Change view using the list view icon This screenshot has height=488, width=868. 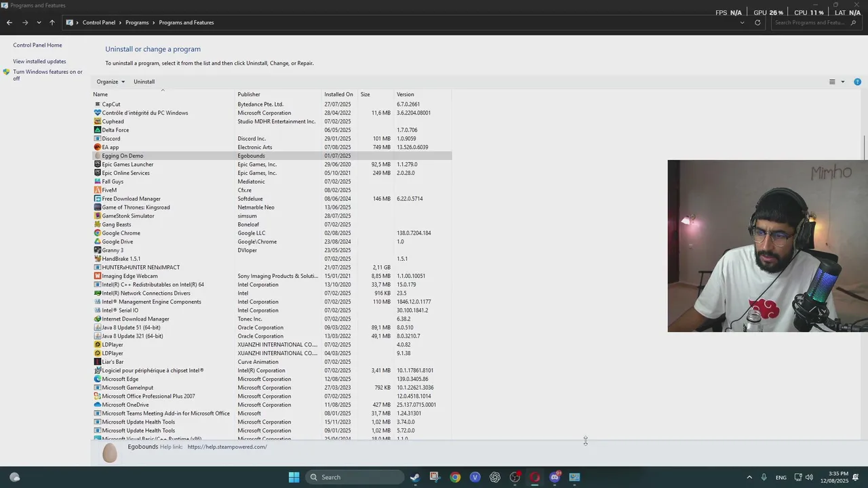coord(832,82)
